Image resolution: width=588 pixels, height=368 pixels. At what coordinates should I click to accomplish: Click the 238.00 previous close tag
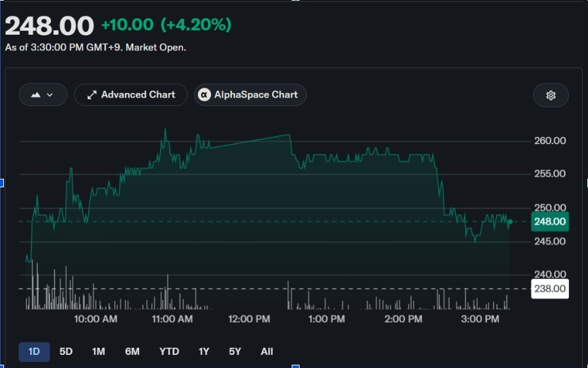[550, 289]
